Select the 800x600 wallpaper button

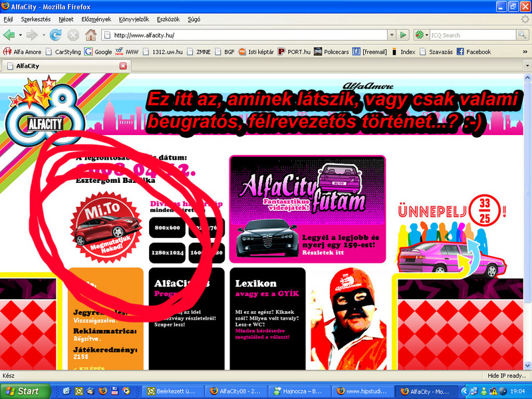pos(167,227)
